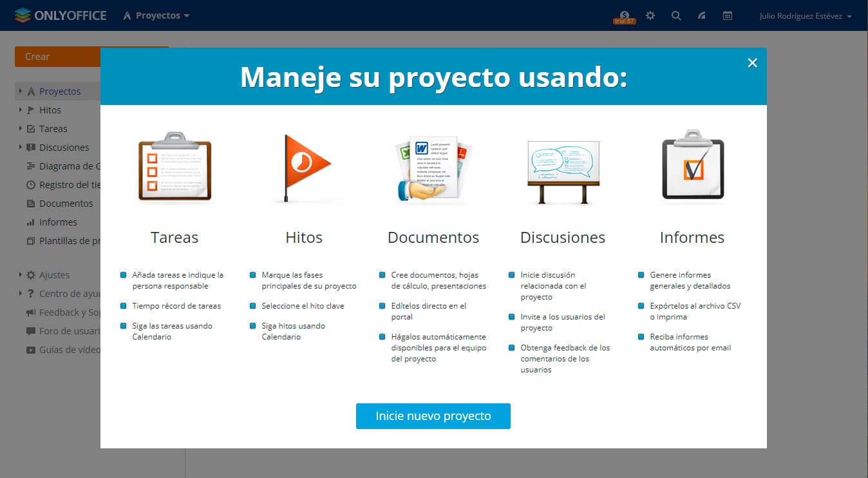
Task: Click the Guías de vídeo icon
Action: coord(31,350)
